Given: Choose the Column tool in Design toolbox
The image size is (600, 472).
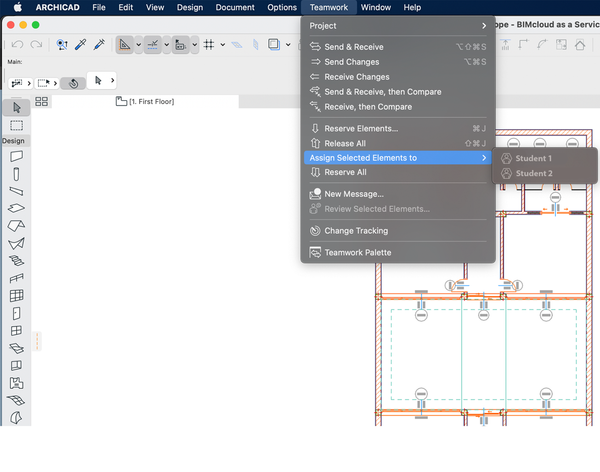Looking at the screenshot, I should 16,174.
